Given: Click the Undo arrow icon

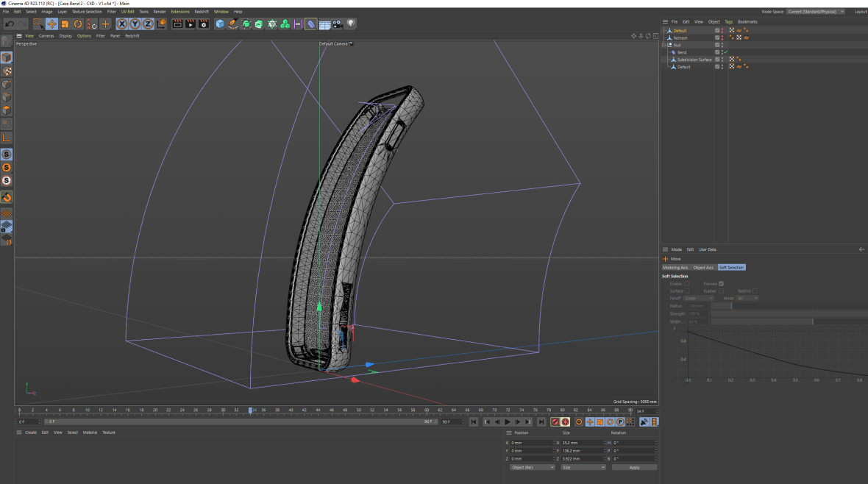Looking at the screenshot, I should [x=9, y=24].
